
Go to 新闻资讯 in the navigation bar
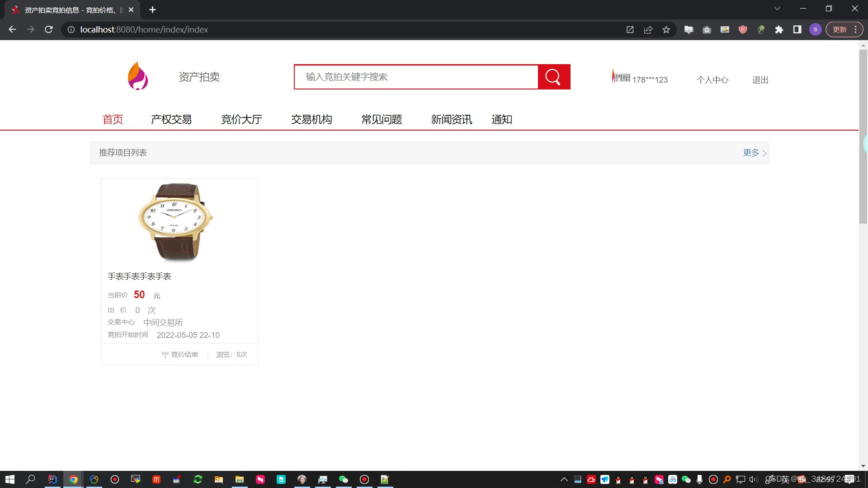(x=451, y=119)
